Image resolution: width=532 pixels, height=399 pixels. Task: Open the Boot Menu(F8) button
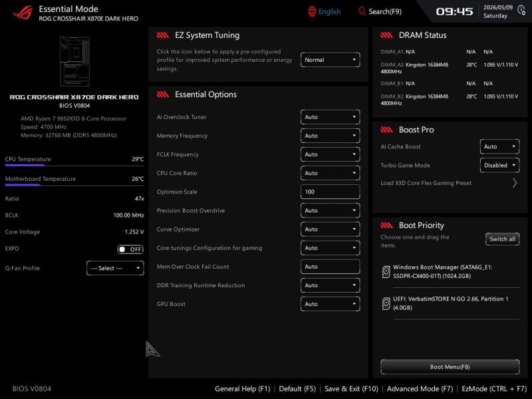point(450,367)
